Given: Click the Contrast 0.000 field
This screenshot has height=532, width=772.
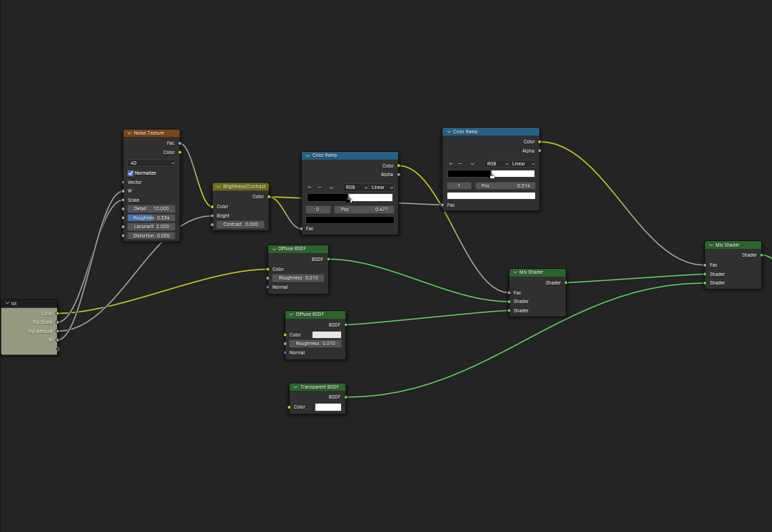Looking at the screenshot, I should 240,225.
